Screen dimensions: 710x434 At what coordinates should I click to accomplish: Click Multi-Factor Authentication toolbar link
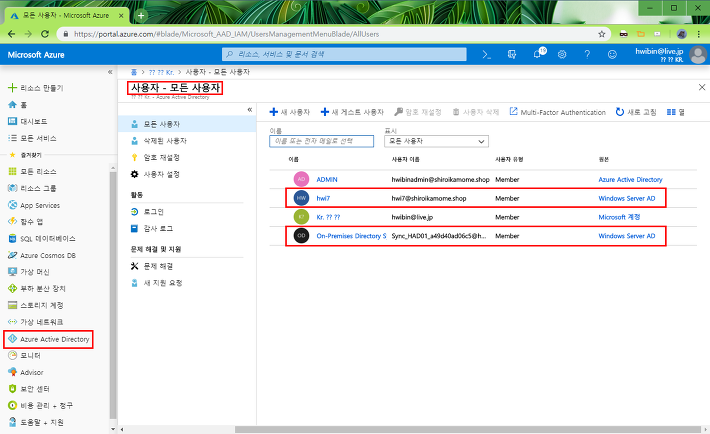point(557,112)
